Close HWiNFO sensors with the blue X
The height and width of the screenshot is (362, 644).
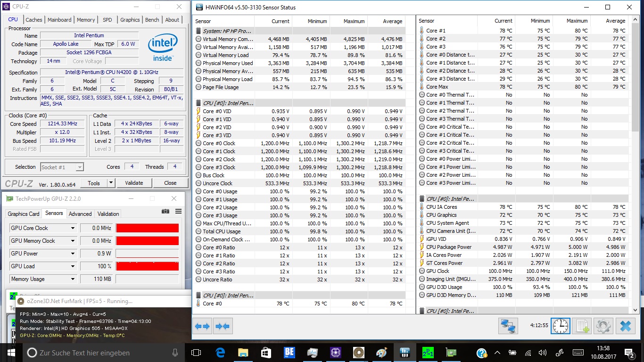point(626,326)
